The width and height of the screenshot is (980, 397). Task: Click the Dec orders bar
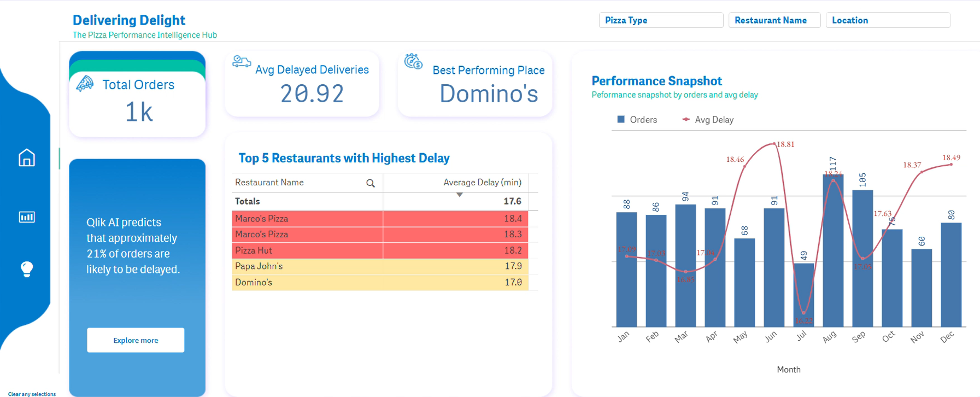pos(951,275)
